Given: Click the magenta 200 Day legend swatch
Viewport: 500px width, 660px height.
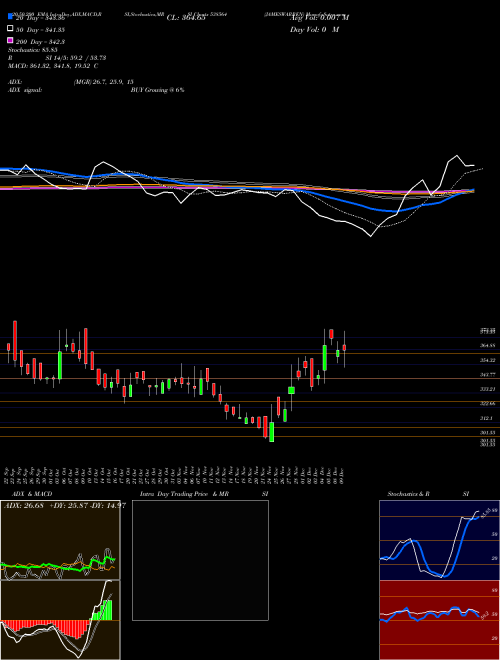Looking at the screenshot, I should click(x=11, y=40).
